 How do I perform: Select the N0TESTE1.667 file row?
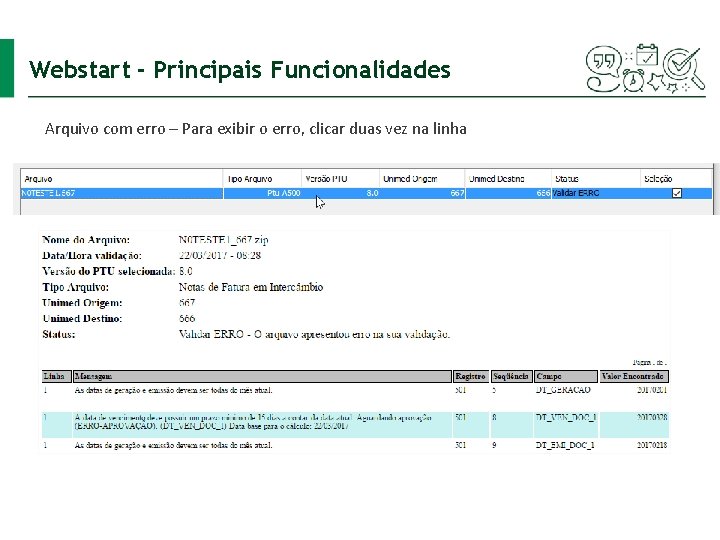click(366, 193)
